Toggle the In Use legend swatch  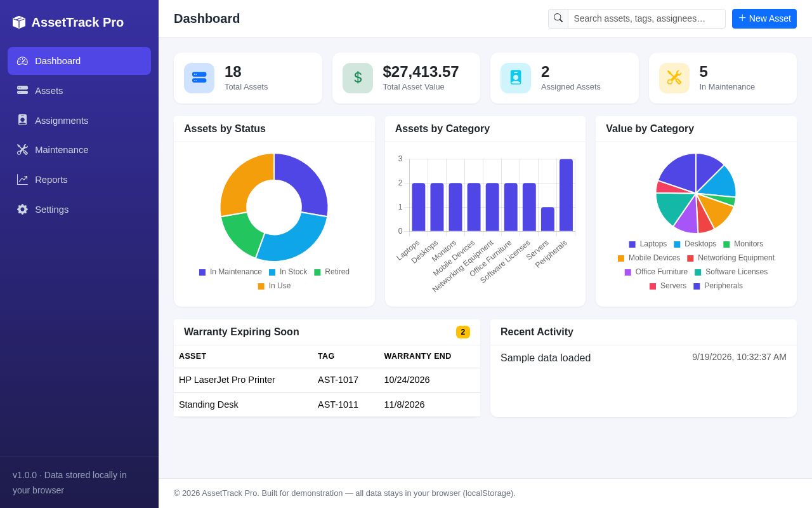pos(261,286)
